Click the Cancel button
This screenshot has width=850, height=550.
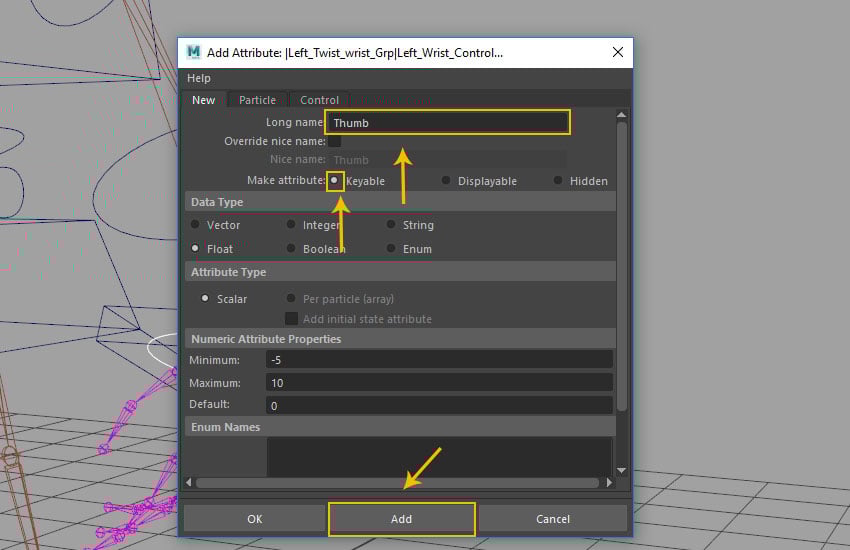pos(553,519)
